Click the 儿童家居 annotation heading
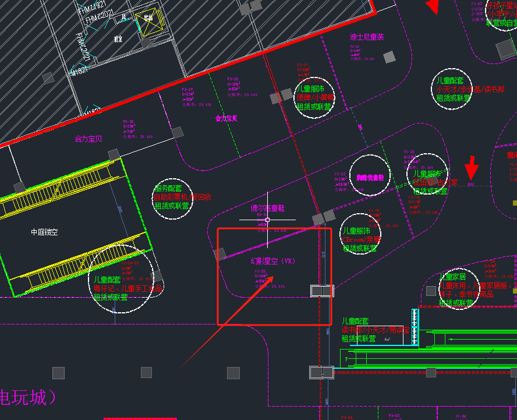Screen dimensions: 517x420 pyautogui.click(x=454, y=277)
